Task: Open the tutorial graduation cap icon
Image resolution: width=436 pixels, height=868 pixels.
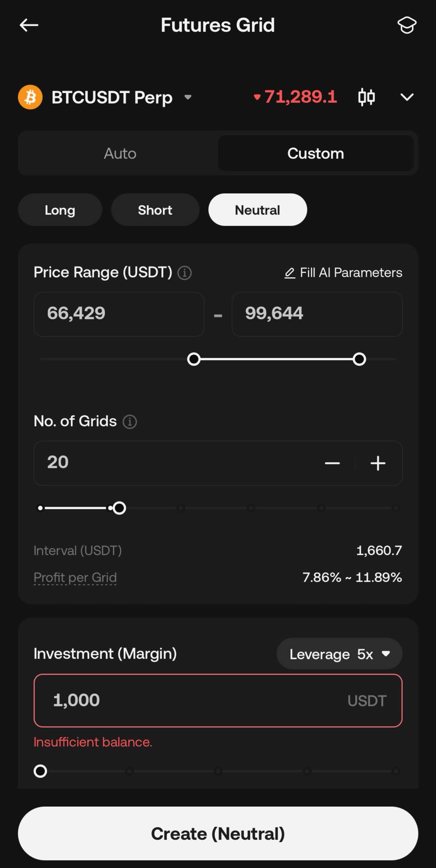Action: click(407, 25)
